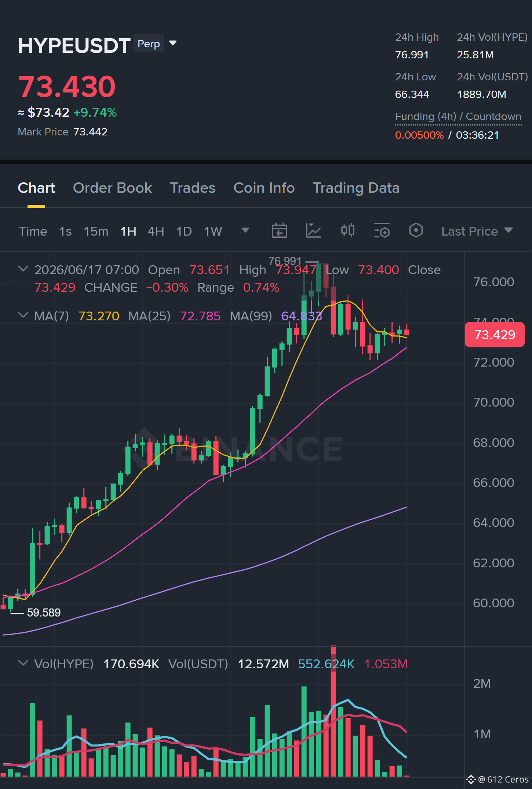Click the hexagon chart tools icon
532x789 pixels.
tap(416, 230)
